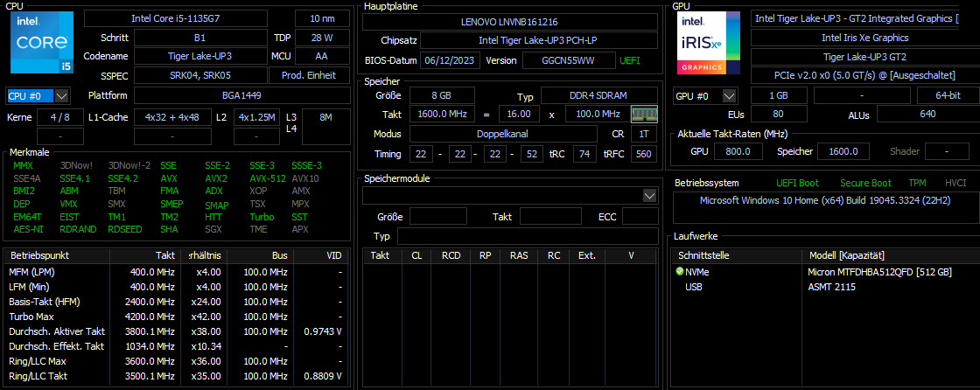This screenshot has width=980, height=390.
Task: Click the Schnittstelle column header
Action: [737, 255]
